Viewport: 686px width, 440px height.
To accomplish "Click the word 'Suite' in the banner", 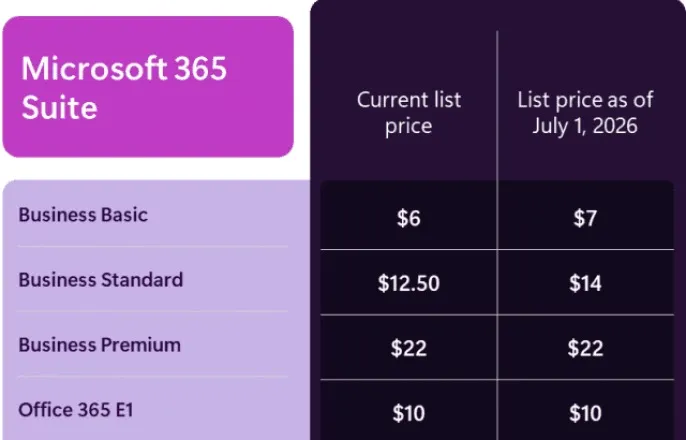I will (x=59, y=106).
